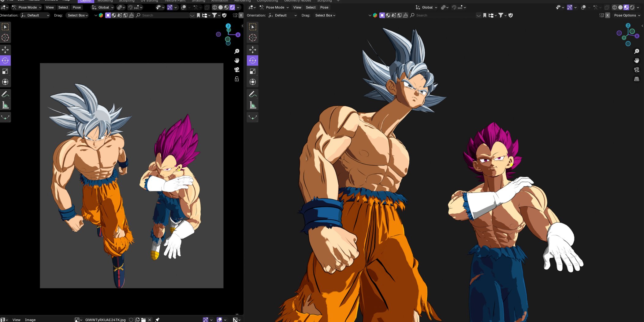Open pivot point dropdown in right viewport
Viewport: 644px width, 322px height.
445,7
